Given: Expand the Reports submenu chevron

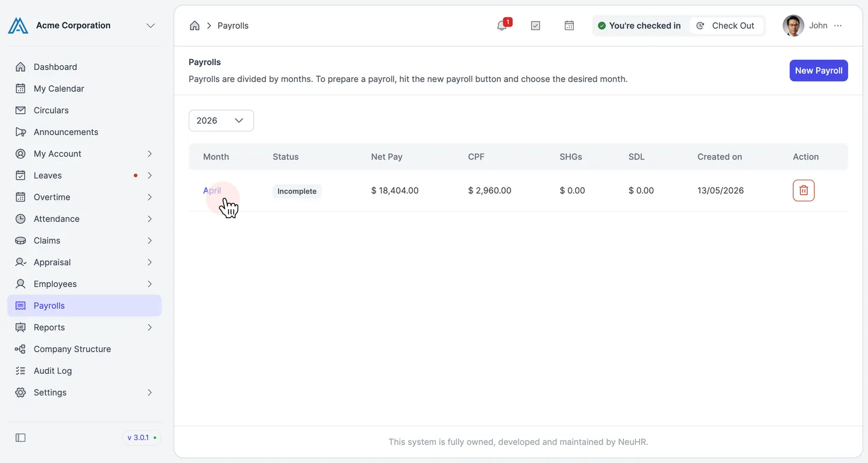Looking at the screenshot, I should tap(149, 327).
